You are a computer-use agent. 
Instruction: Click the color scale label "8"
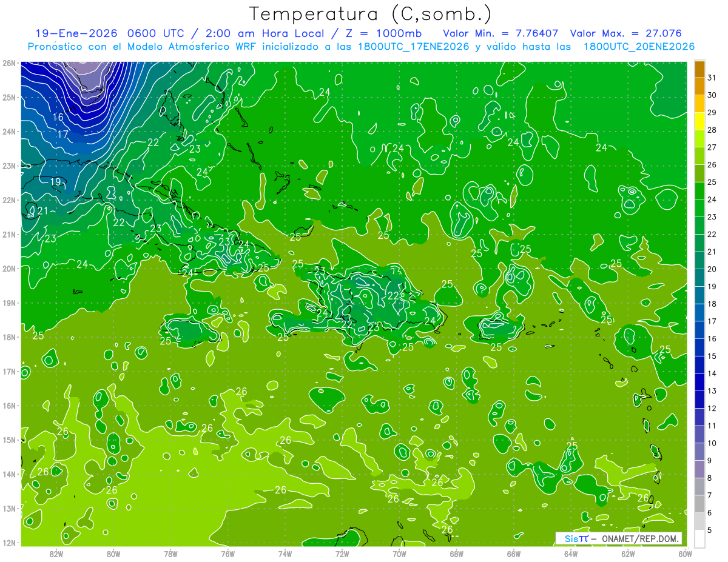(710, 478)
